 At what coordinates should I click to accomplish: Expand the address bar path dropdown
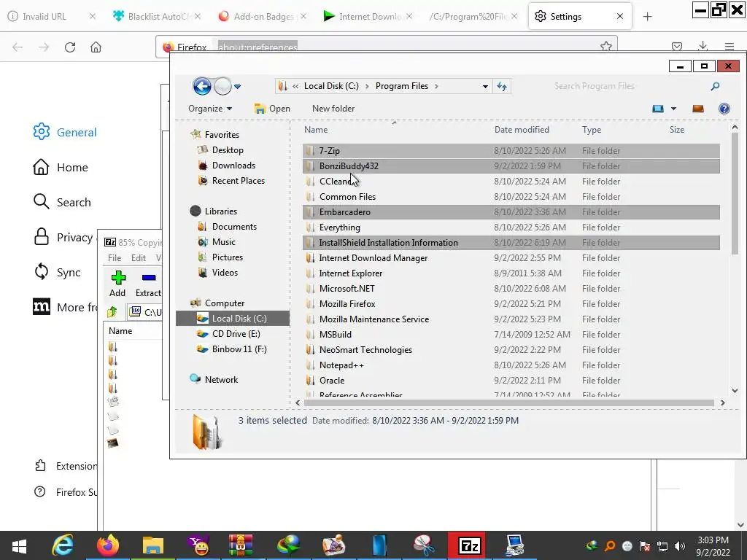click(x=485, y=86)
